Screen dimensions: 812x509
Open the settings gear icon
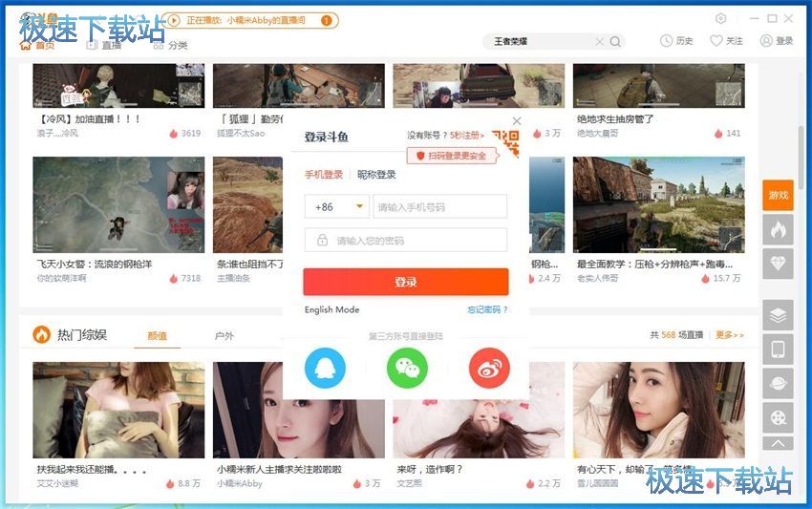tap(720, 19)
